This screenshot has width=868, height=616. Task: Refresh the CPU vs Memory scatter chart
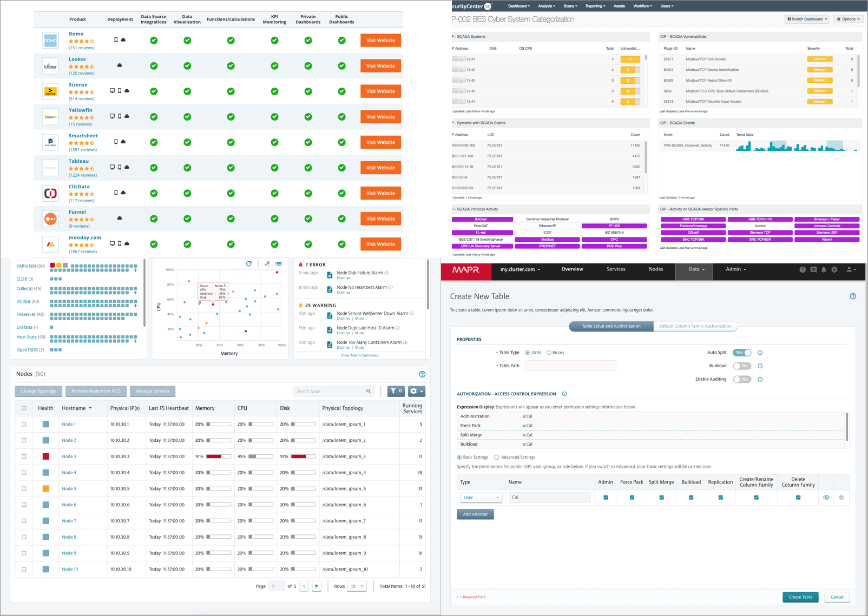(x=249, y=264)
